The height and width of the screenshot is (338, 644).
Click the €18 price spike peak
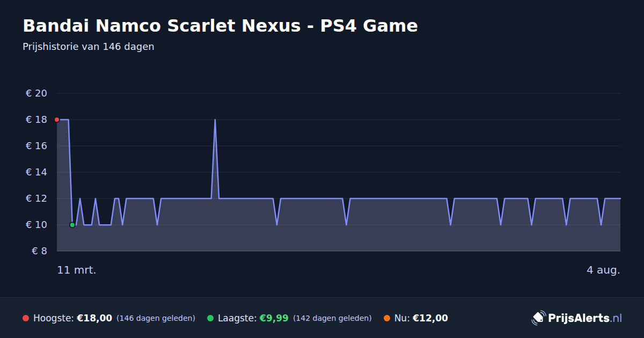point(215,120)
